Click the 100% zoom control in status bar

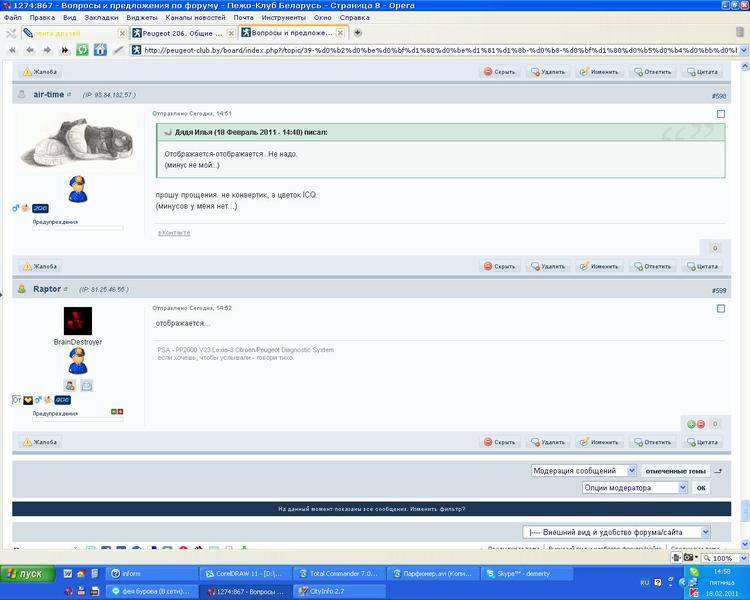click(722, 558)
